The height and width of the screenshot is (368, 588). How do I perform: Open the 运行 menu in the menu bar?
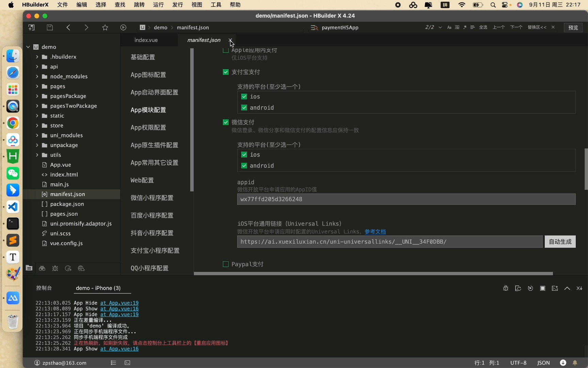(x=159, y=5)
